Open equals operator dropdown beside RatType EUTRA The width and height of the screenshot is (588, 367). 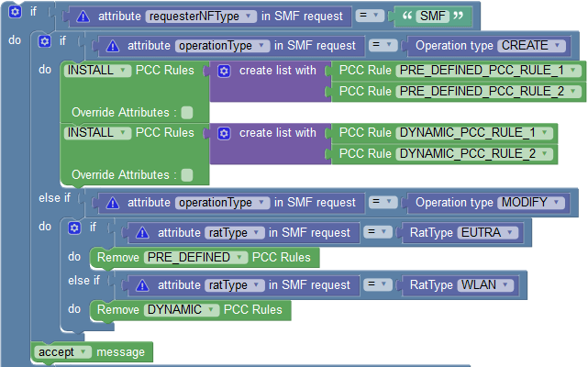pyautogui.click(x=378, y=232)
